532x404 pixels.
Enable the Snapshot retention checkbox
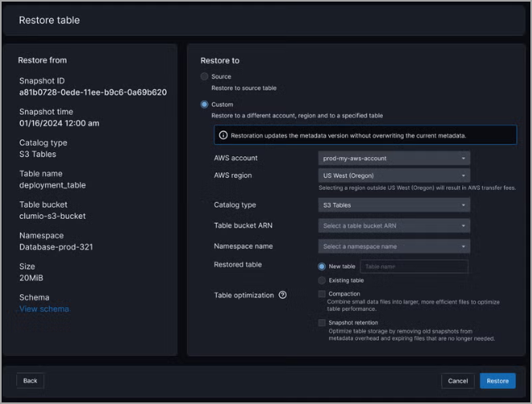322,323
